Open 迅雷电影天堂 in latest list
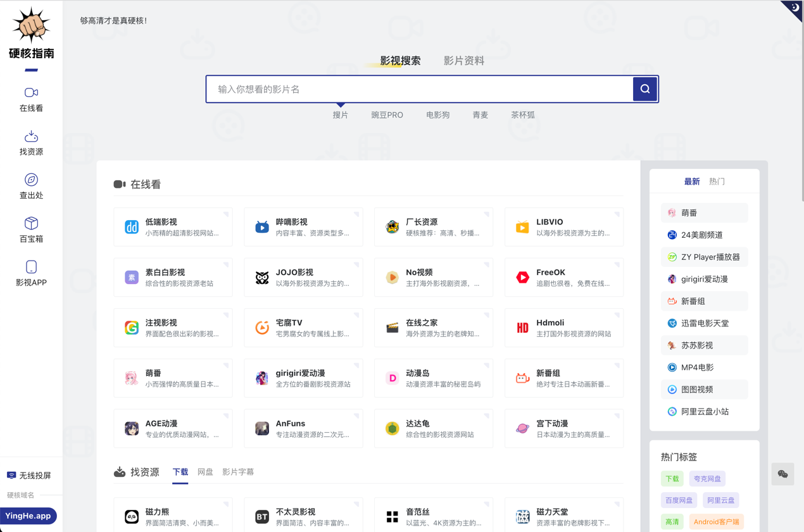 click(x=705, y=323)
